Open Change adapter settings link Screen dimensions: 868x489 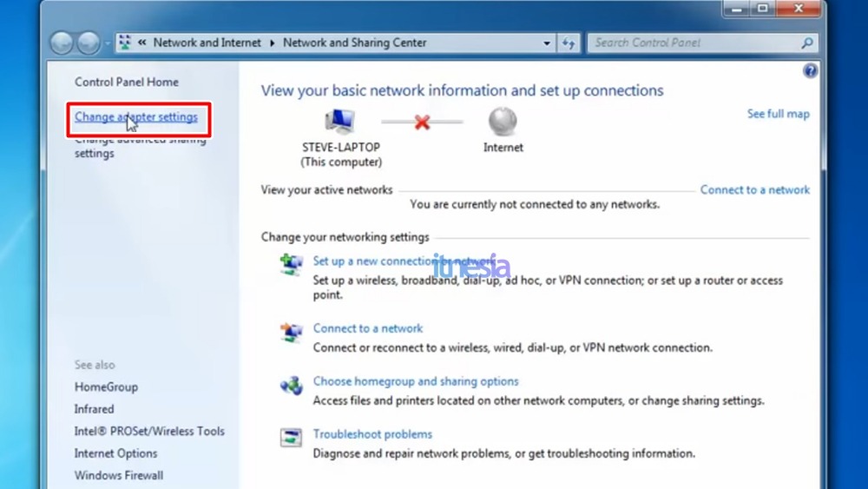point(136,116)
